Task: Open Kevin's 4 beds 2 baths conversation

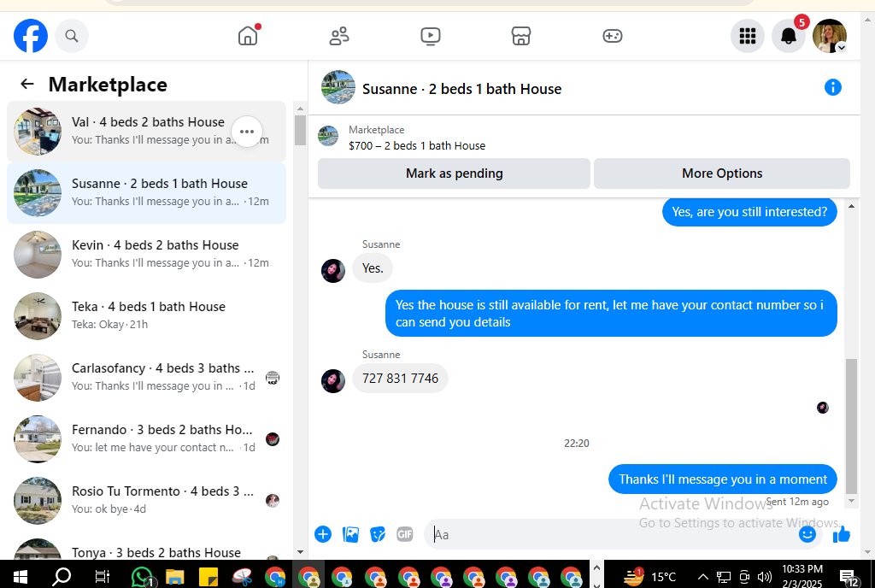Action: [x=146, y=255]
